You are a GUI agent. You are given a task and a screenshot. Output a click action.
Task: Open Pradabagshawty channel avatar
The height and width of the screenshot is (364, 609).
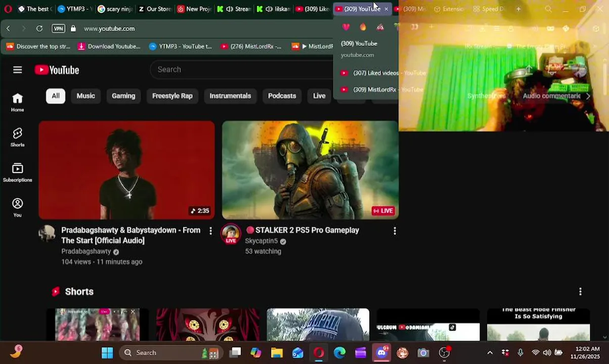[x=47, y=233]
